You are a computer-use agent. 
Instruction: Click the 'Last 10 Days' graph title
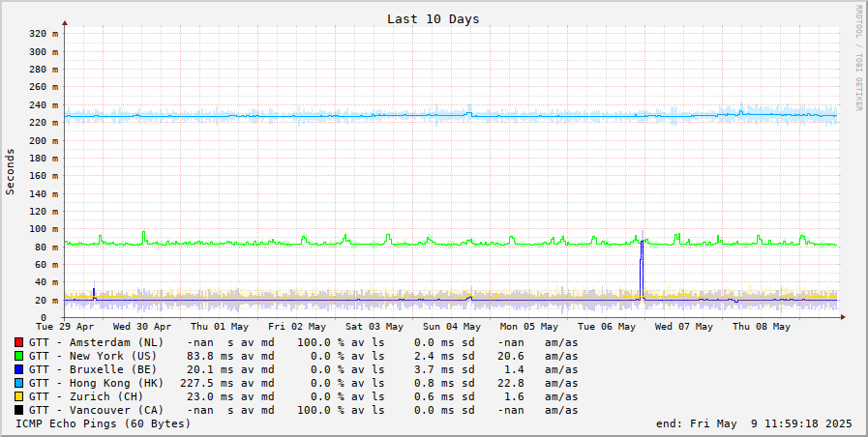433,18
